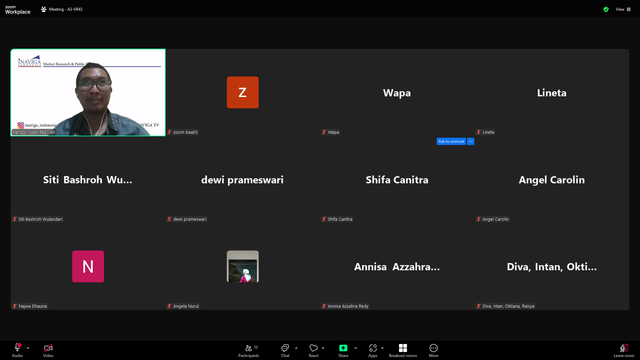This screenshot has height=360, width=640.
Task: Select Siti Bashroh Wu... participant tile
Action: [88, 180]
